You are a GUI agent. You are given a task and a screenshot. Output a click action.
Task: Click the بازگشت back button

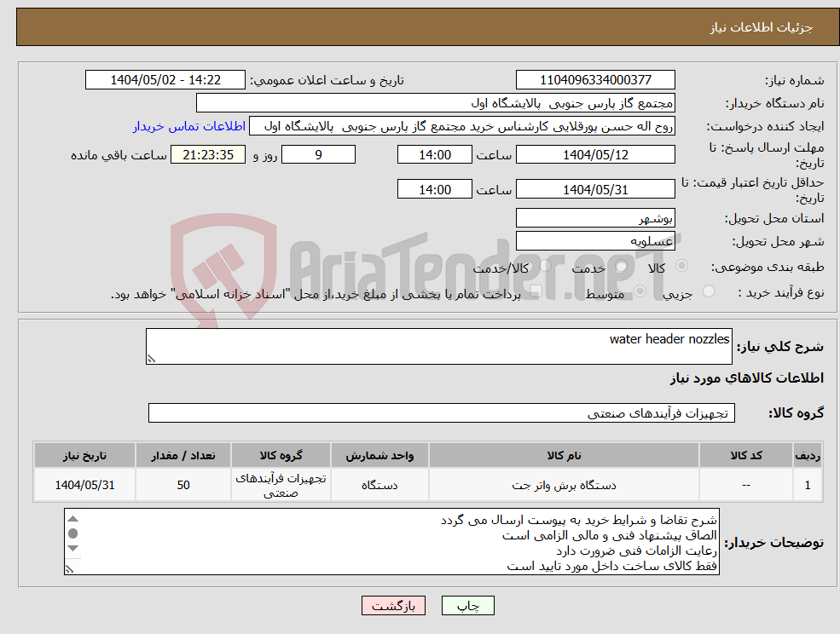393,605
